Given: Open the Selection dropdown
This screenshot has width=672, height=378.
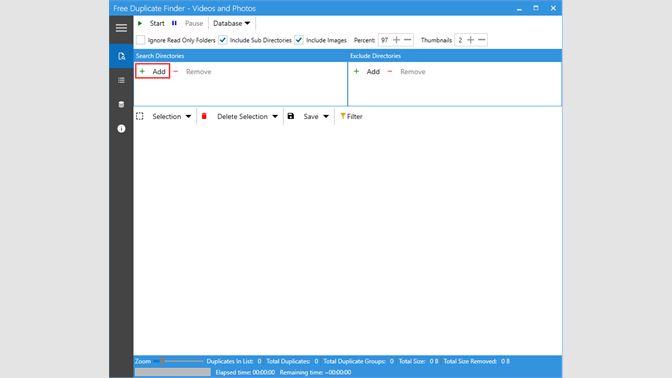Looking at the screenshot, I should (x=171, y=116).
